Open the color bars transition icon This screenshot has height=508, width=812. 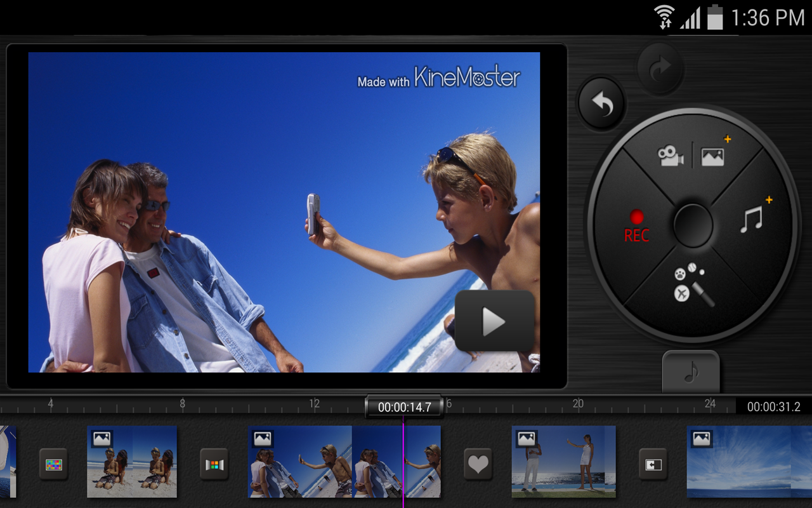[x=214, y=464]
